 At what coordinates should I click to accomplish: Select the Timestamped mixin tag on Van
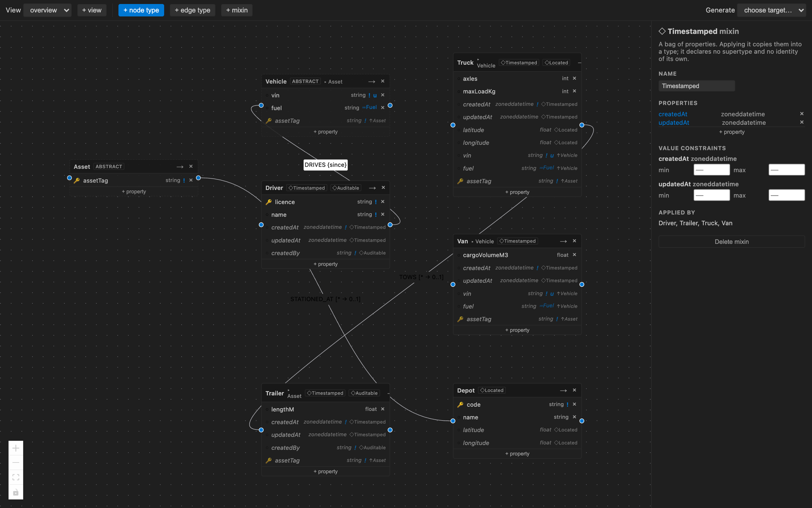pyautogui.click(x=518, y=241)
